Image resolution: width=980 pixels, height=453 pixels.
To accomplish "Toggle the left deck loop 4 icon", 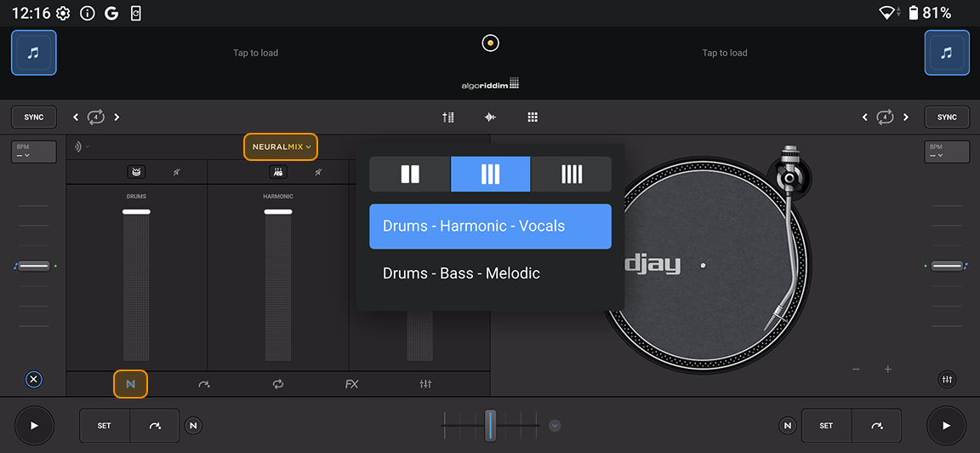I will [x=95, y=117].
